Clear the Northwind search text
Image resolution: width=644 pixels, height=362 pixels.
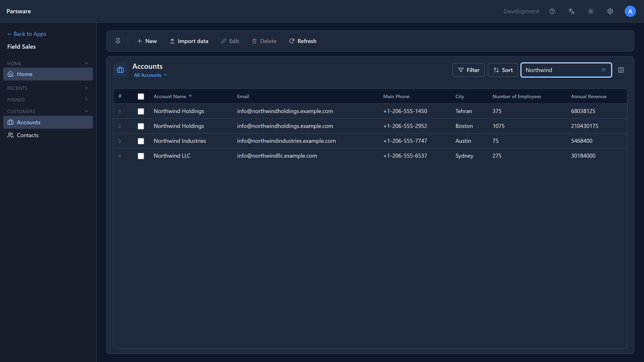click(x=604, y=70)
